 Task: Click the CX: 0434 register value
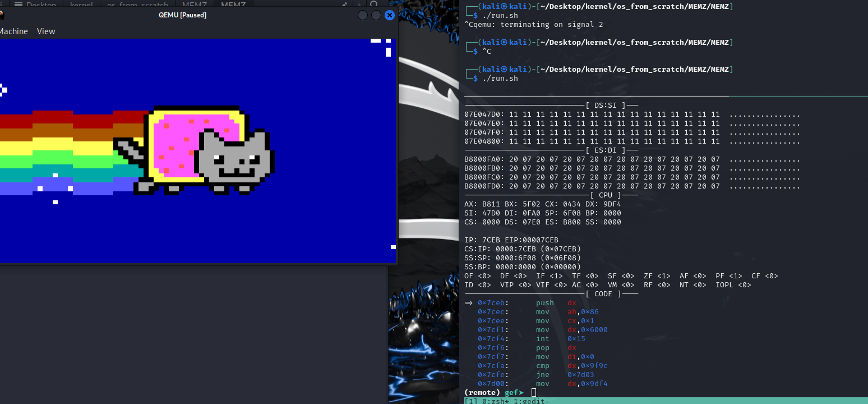tap(563, 204)
